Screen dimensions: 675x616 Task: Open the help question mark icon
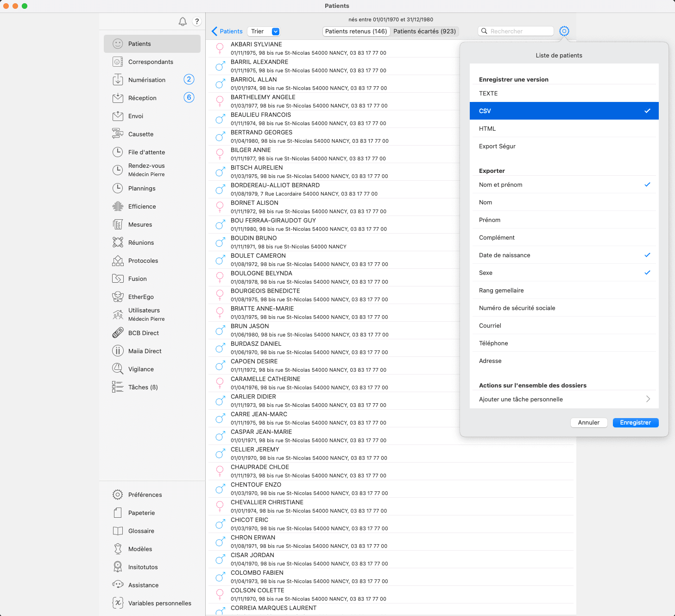(197, 21)
